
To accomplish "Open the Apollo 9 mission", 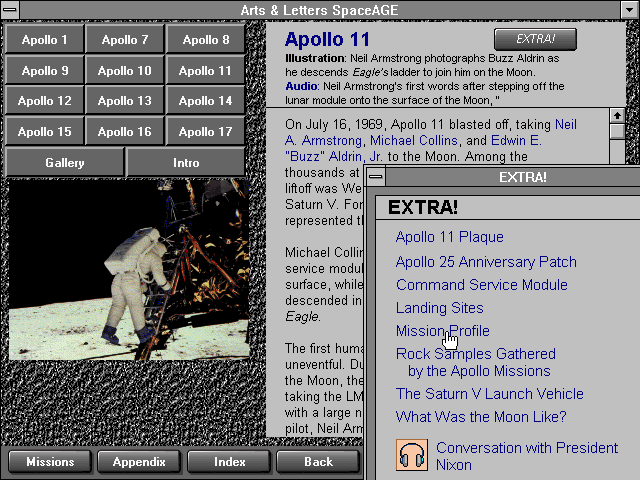I will click(44, 71).
